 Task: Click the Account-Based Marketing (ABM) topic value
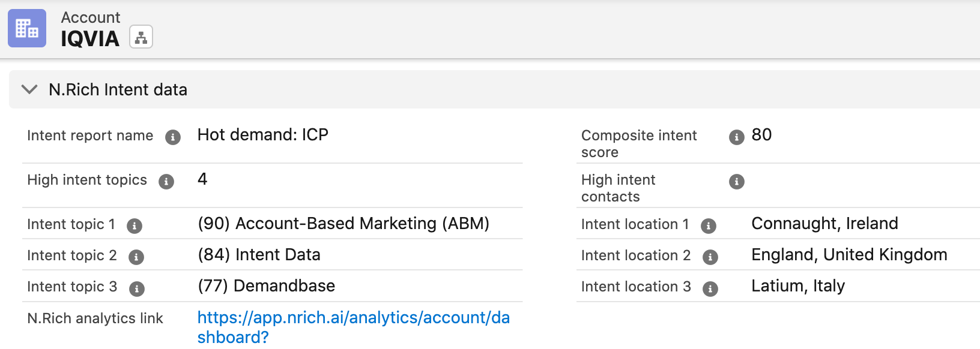click(343, 224)
